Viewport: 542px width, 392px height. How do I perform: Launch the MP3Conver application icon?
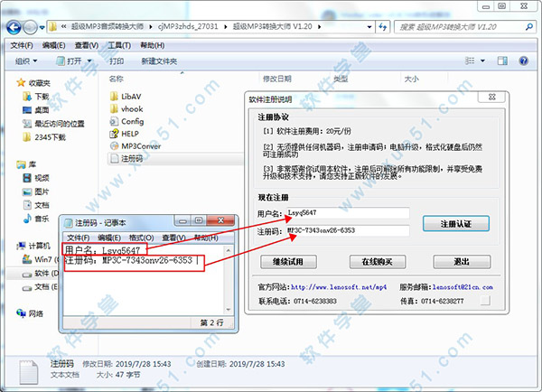113,145
